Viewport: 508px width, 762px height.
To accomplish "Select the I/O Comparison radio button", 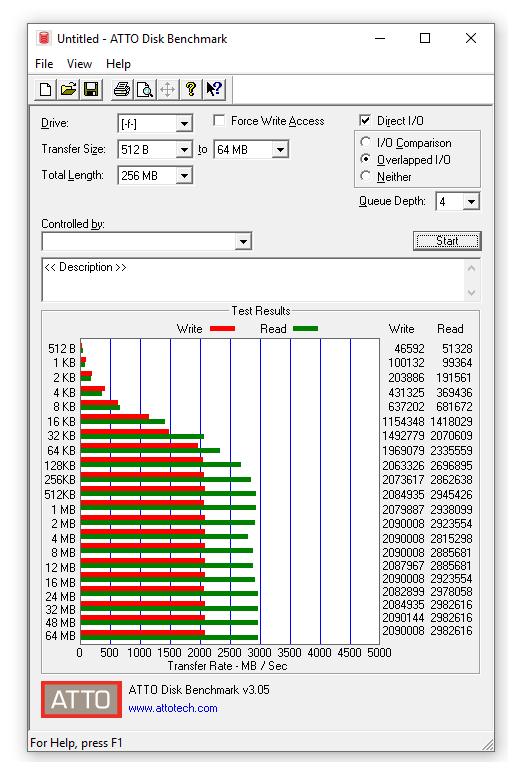I will click(366, 142).
